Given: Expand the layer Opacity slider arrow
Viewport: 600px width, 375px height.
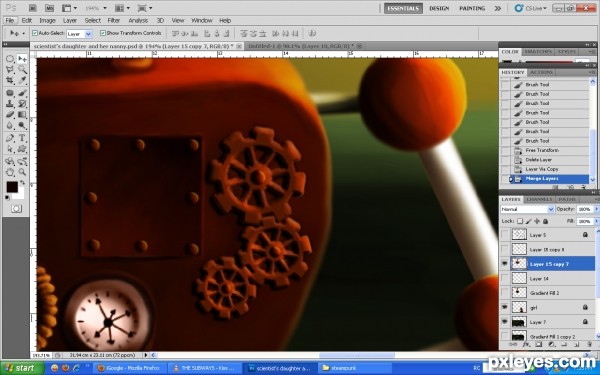Looking at the screenshot, I should coord(595,209).
